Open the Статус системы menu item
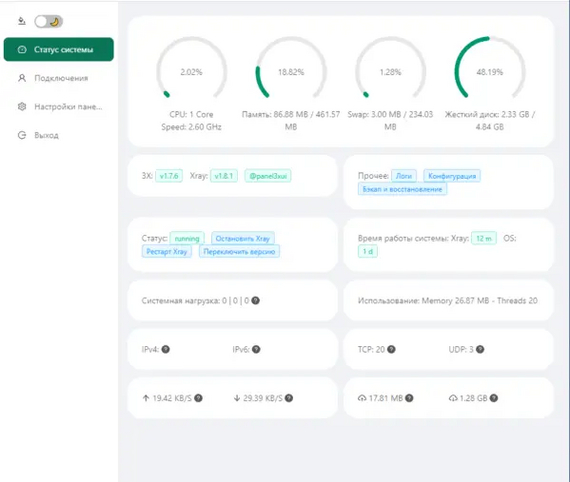 coord(59,49)
